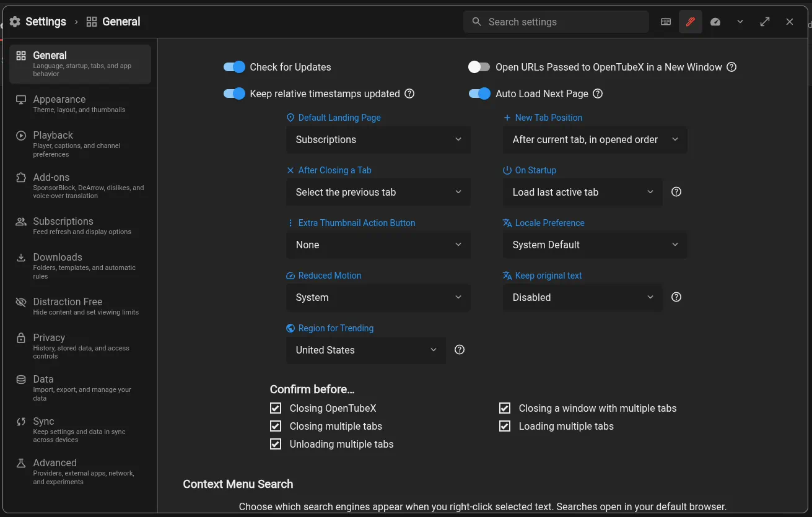This screenshot has height=517, width=812.
Task: Open the General settings section
Action: tap(80, 64)
